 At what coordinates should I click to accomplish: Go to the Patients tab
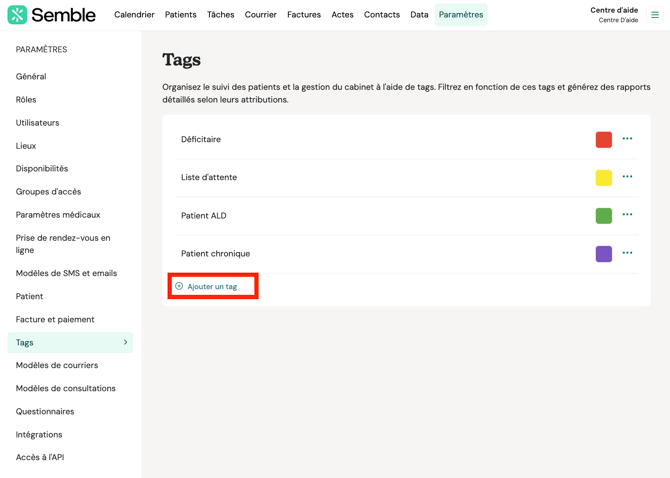point(180,15)
